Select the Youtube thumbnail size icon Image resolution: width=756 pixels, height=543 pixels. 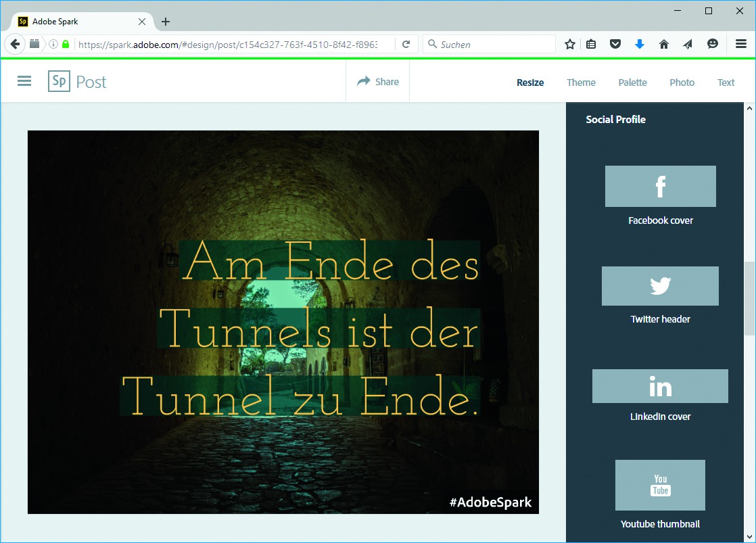point(660,485)
